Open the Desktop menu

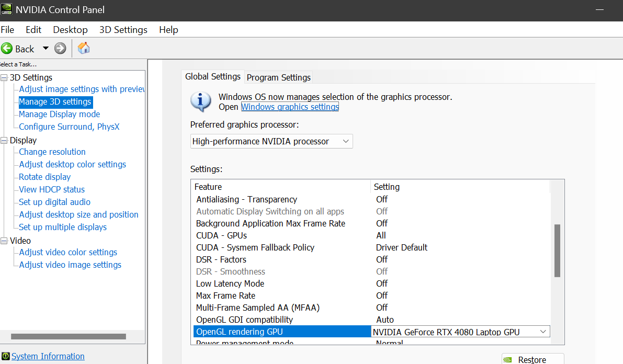point(70,30)
